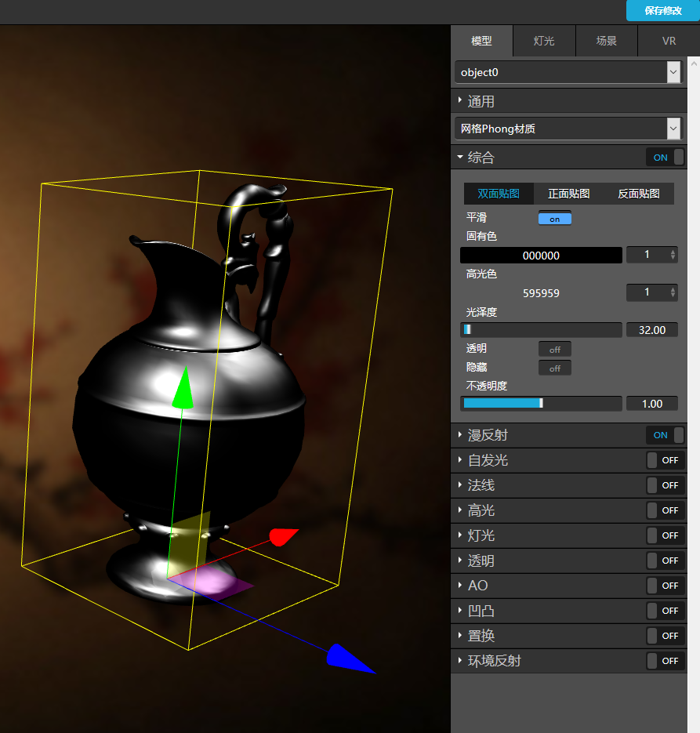Click the 光泽度 32.00 value field
700x733 pixels.
[x=652, y=329]
